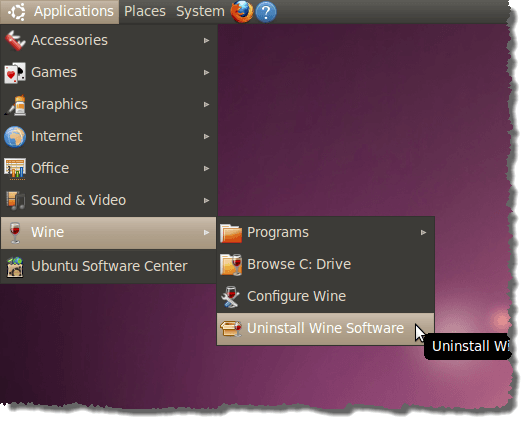Select Office menu entry
Screen dimensions: 528x424
click(x=108, y=168)
